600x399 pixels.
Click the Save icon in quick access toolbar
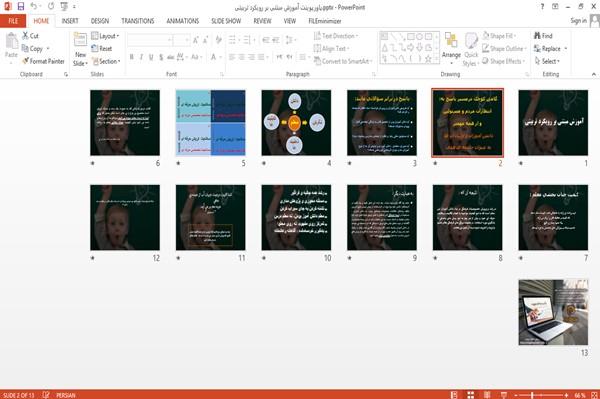click(x=21, y=6)
